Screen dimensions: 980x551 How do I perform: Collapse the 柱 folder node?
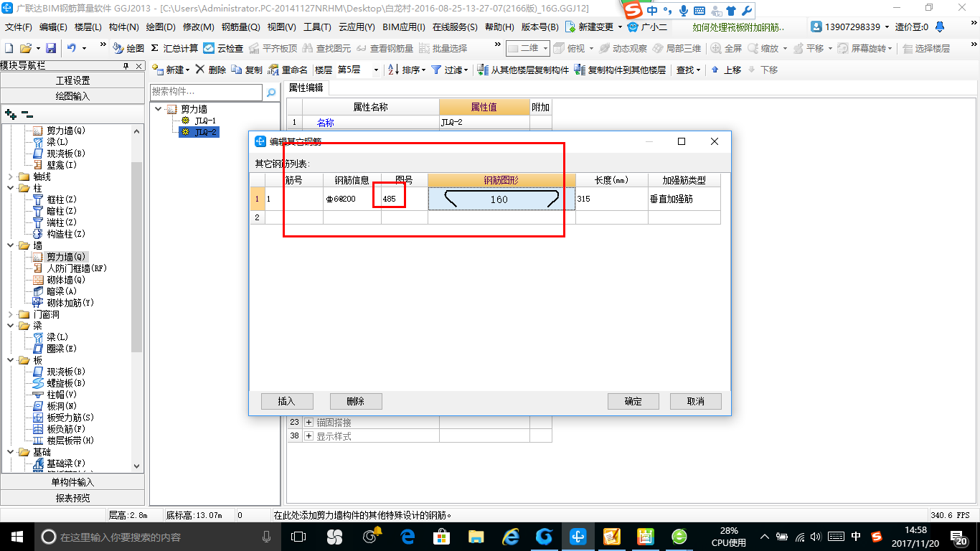coord(9,188)
